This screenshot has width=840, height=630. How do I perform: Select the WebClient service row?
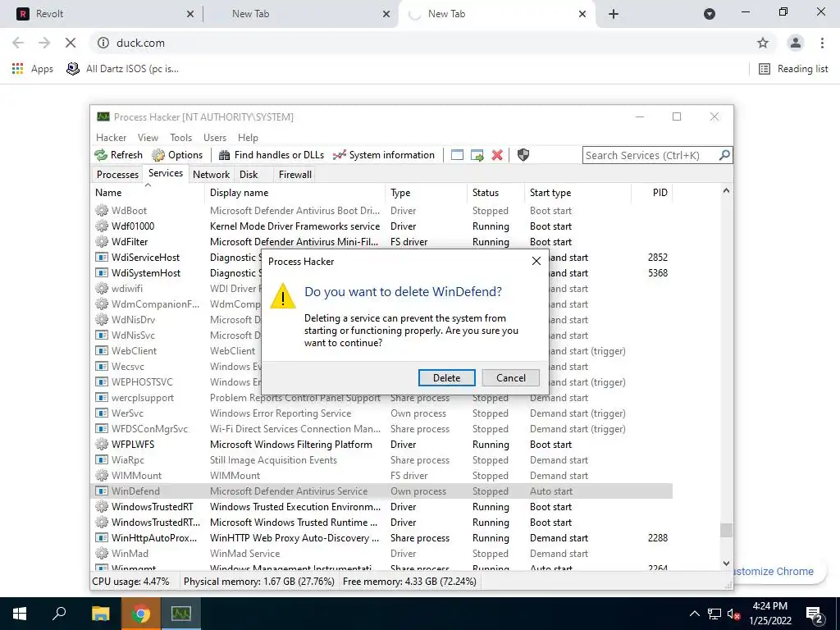(x=382, y=351)
